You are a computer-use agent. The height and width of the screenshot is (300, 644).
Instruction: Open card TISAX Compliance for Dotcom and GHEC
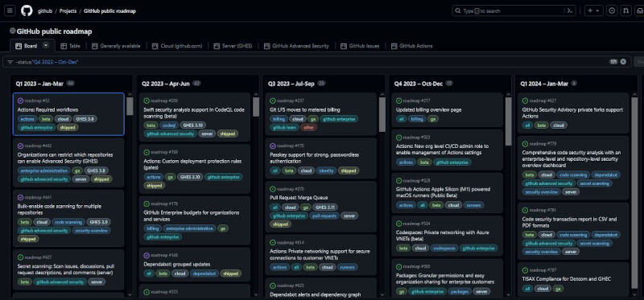[567, 279]
